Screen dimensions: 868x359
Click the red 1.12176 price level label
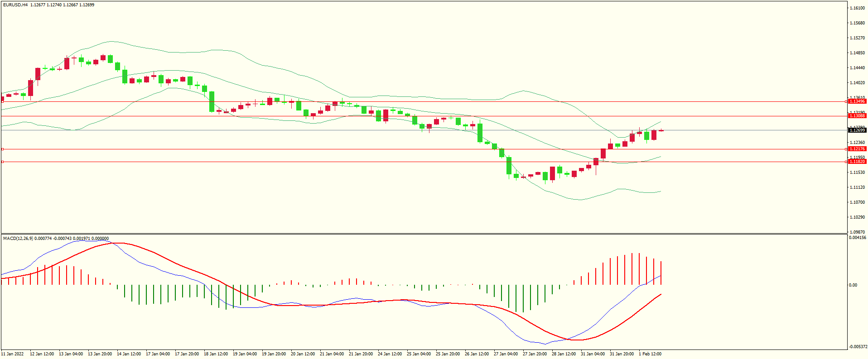click(857, 149)
